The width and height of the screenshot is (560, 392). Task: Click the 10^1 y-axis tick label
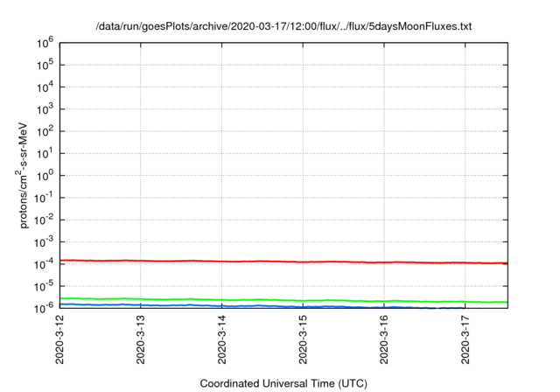(45, 153)
